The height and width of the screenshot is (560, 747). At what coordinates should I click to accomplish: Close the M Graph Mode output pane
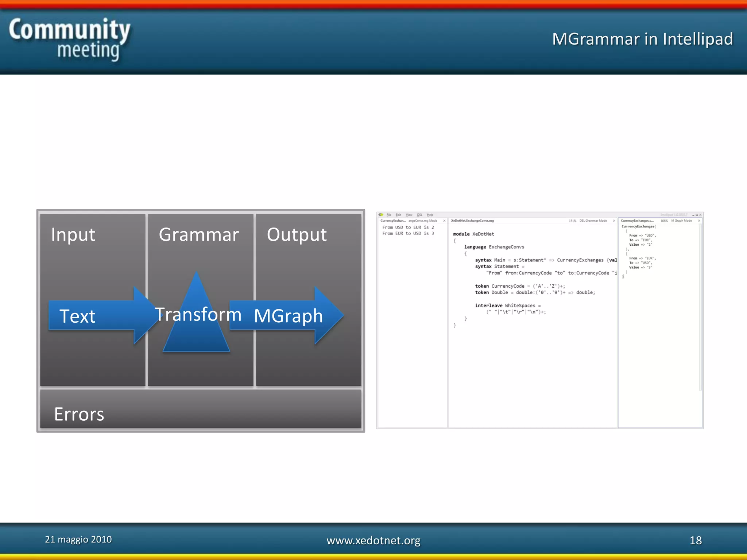click(699, 221)
